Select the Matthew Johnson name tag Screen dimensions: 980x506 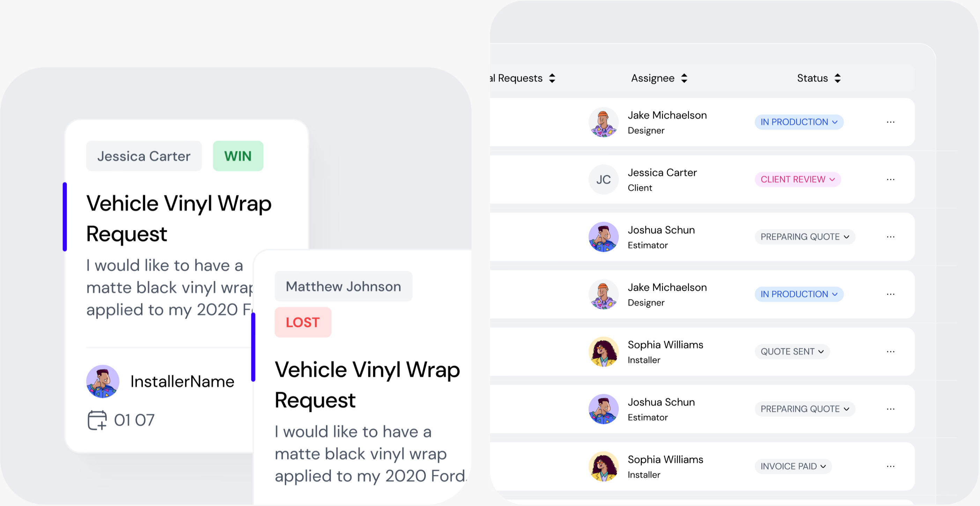[343, 287]
